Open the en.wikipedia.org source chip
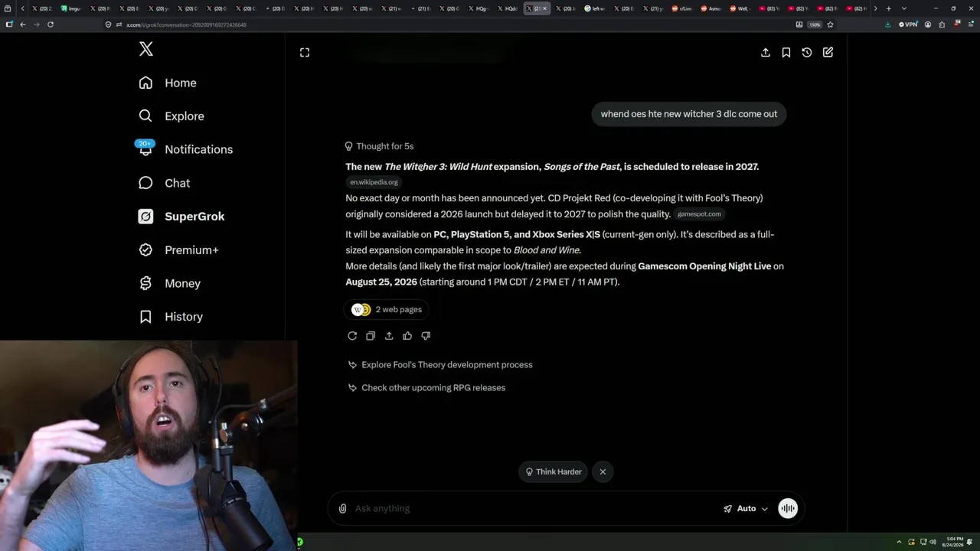Image resolution: width=980 pixels, height=551 pixels. tap(374, 182)
